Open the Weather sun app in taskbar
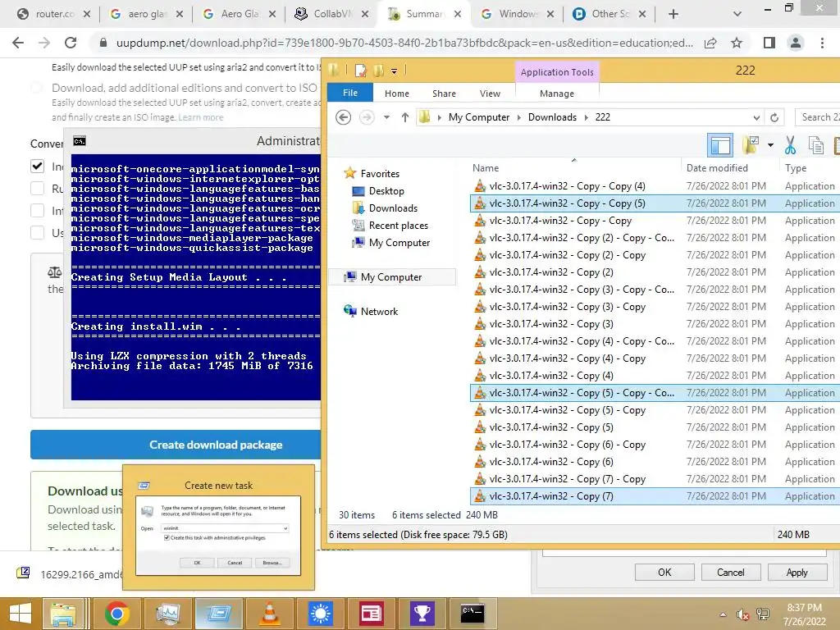840x630 pixels. click(321, 614)
